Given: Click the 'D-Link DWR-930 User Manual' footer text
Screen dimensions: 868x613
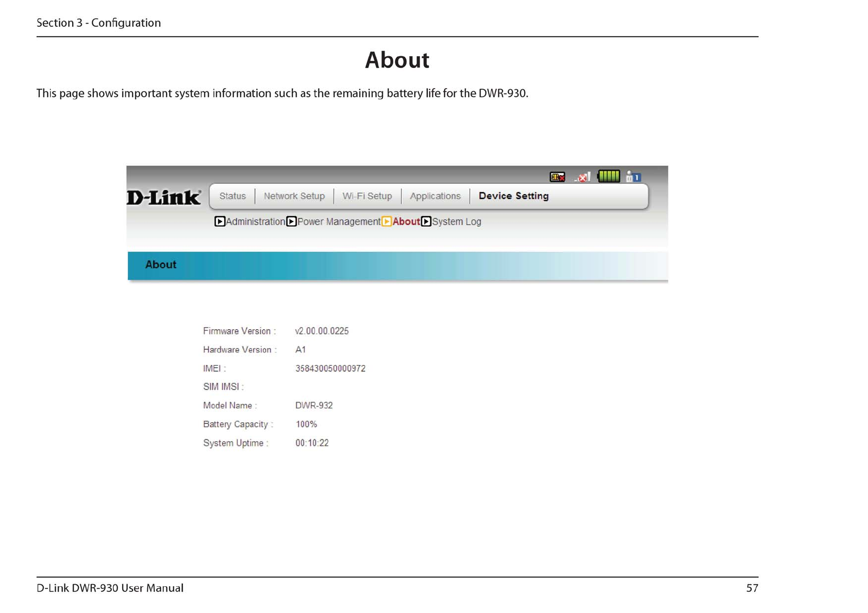Looking at the screenshot, I should coord(110,588).
